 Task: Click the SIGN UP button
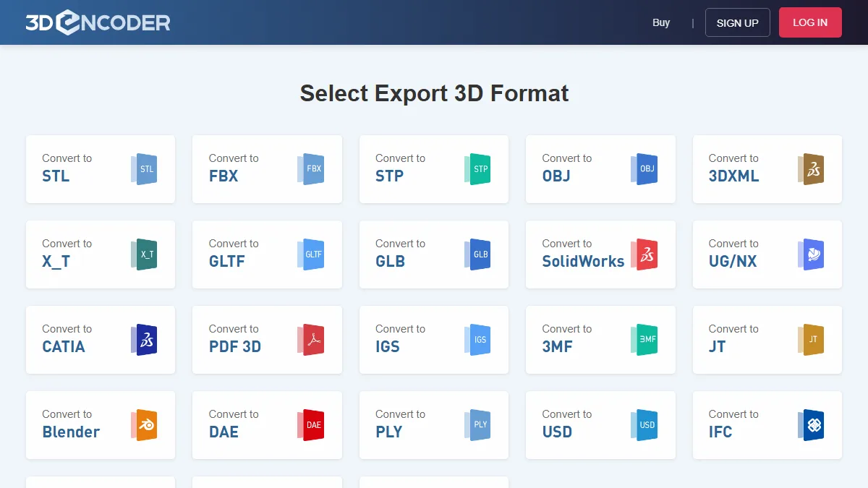coord(738,22)
